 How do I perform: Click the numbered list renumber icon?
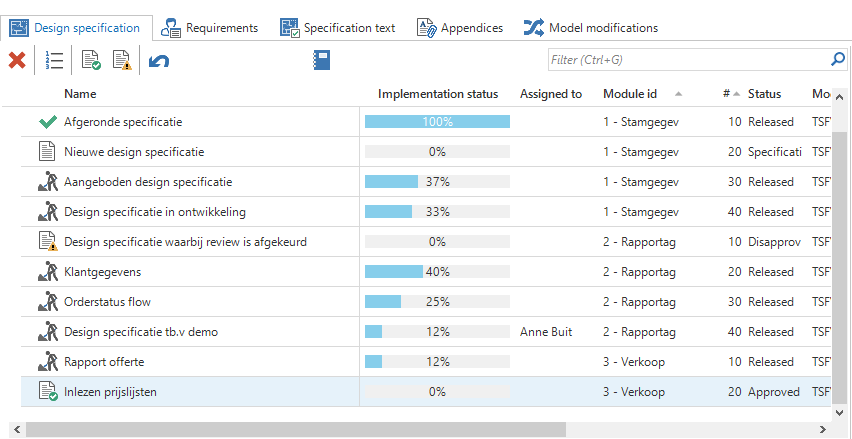pyautogui.click(x=54, y=61)
